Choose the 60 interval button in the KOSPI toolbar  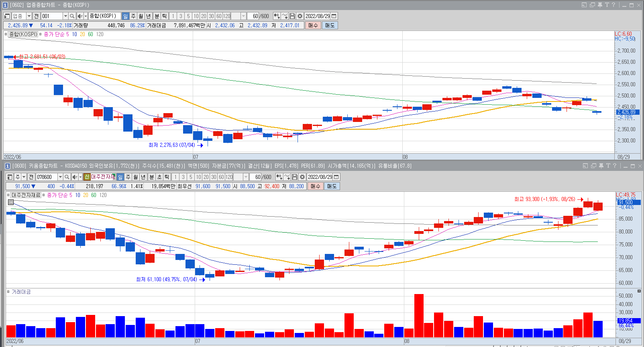click(x=219, y=16)
